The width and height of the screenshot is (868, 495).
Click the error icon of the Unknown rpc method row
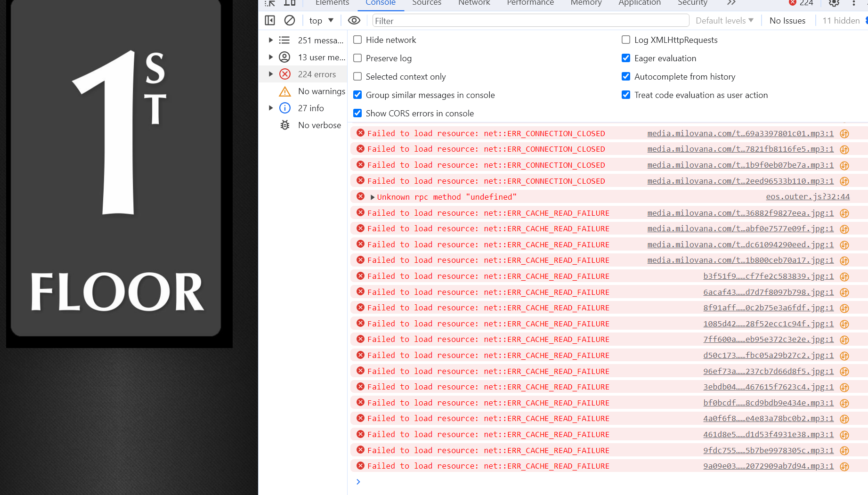pyautogui.click(x=360, y=196)
